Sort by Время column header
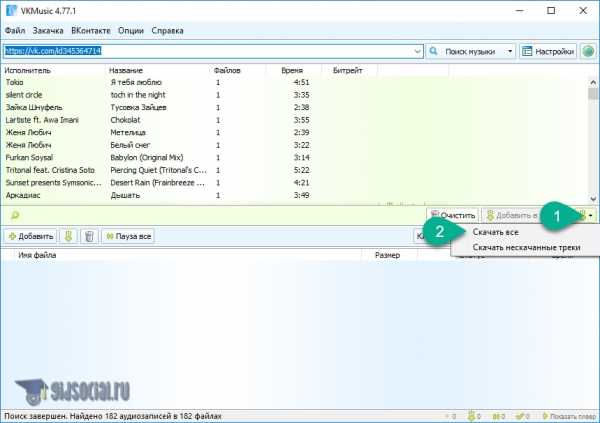 click(x=292, y=70)
